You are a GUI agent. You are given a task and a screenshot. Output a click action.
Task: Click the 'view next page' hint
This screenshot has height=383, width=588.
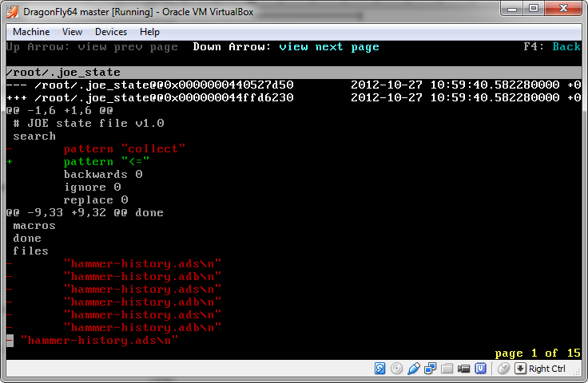329,47
